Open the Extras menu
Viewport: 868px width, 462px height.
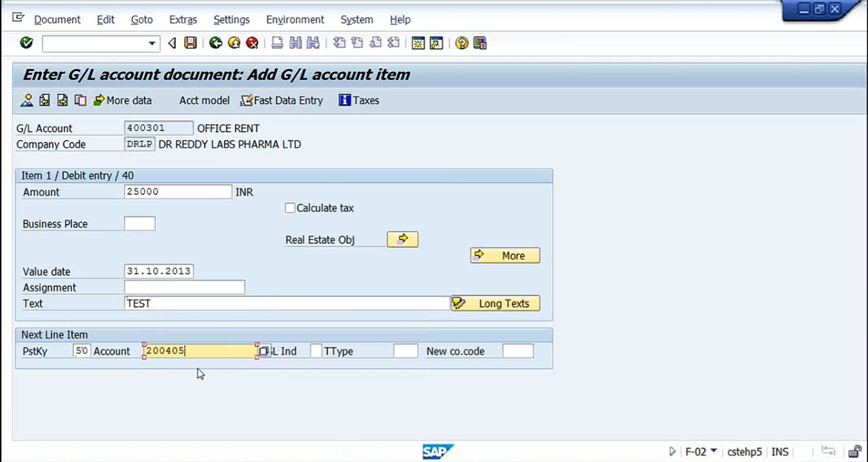pos(183,20)
